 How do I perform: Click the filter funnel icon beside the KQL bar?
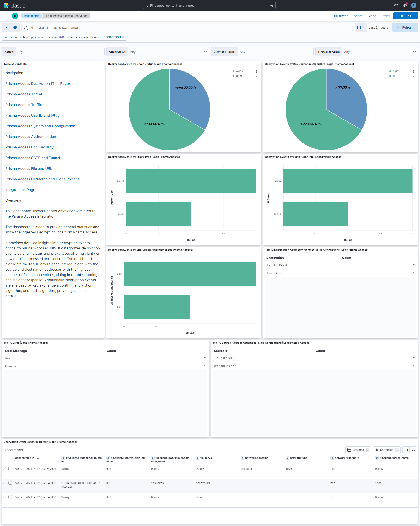pyautogui.click(x=6, y=27)
